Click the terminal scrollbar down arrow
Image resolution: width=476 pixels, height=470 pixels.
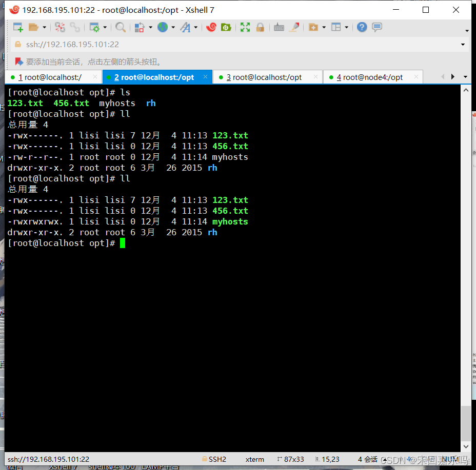coord(466,446)
